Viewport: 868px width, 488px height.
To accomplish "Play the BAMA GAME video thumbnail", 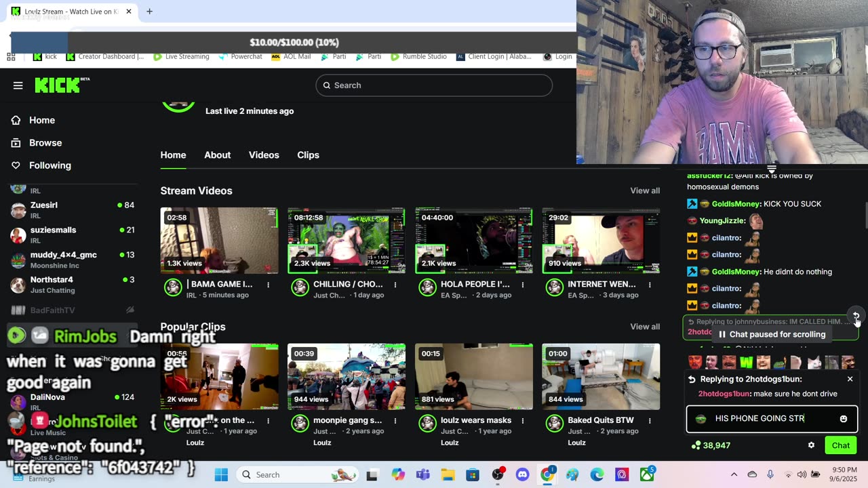I will 219,241.
